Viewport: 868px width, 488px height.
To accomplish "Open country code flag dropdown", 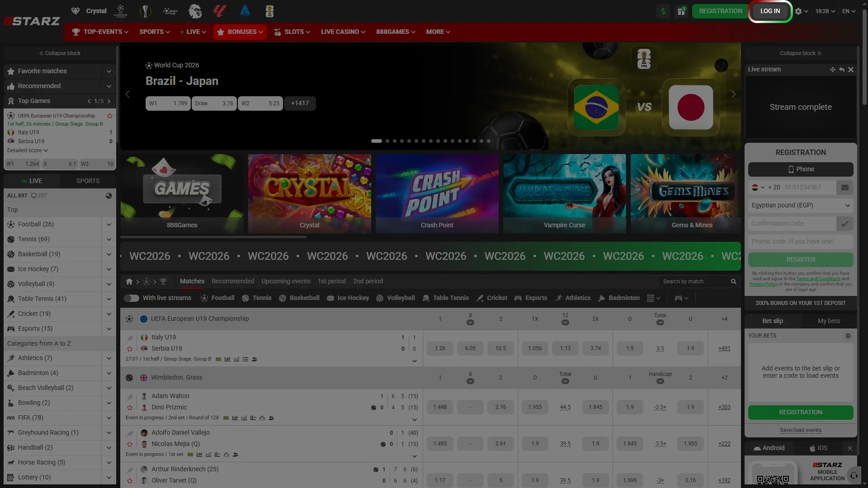I will click(758, 187).
